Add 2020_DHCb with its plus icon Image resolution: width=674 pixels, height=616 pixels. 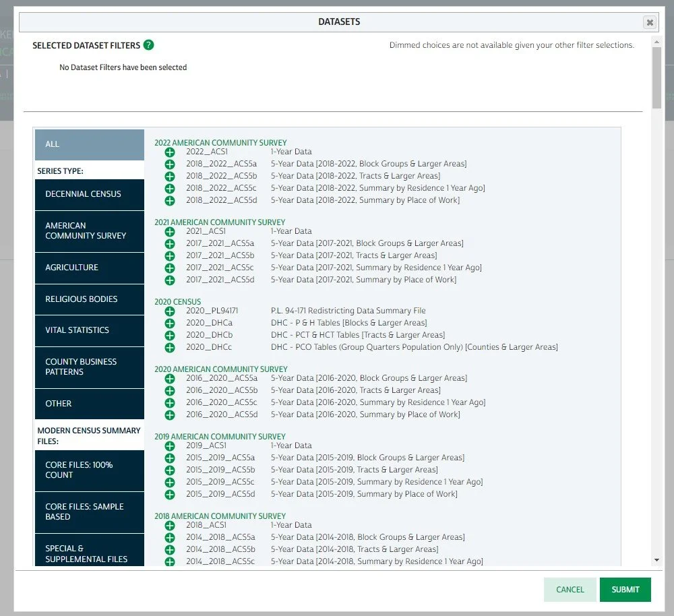coord(170,336)
